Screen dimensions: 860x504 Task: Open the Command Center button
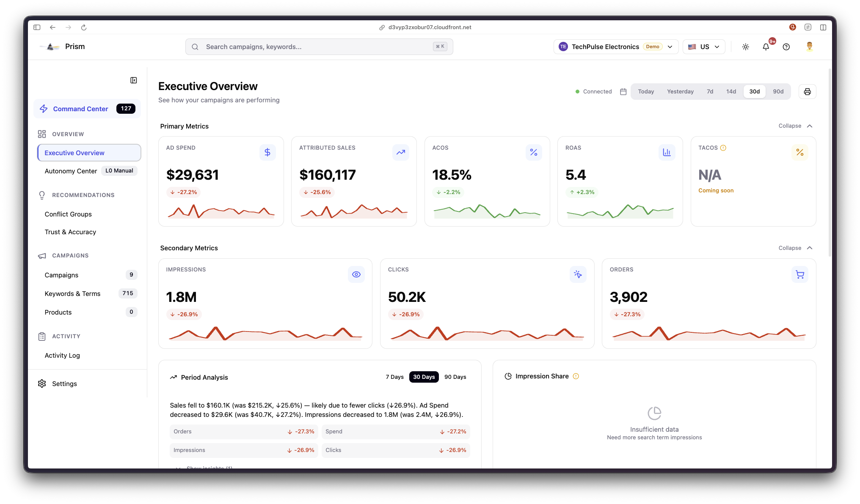[87, 109]
